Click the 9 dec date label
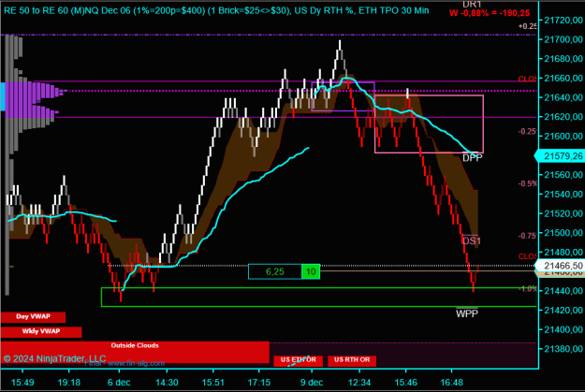 pos(312,383)
